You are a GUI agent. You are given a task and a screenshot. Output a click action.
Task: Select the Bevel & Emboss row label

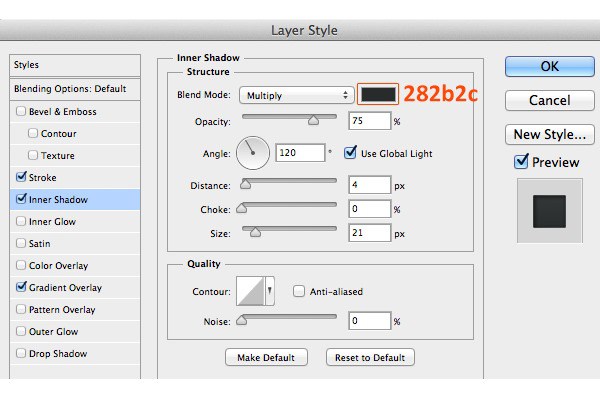pos(63,112)
